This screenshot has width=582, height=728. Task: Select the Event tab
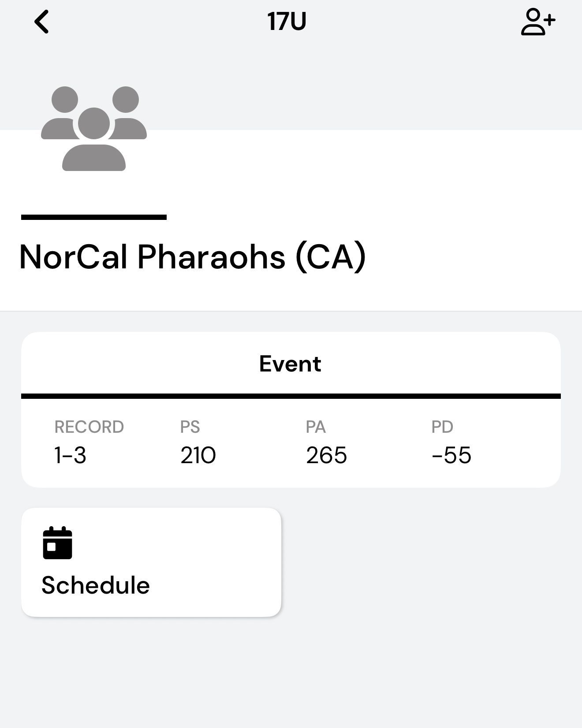(290, 364)
